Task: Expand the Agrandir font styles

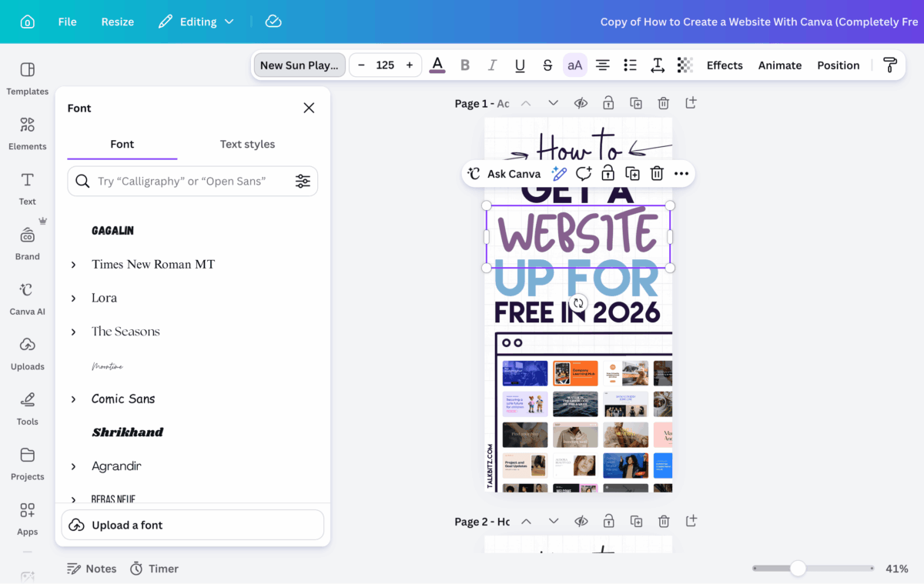Action: point(74,466)
